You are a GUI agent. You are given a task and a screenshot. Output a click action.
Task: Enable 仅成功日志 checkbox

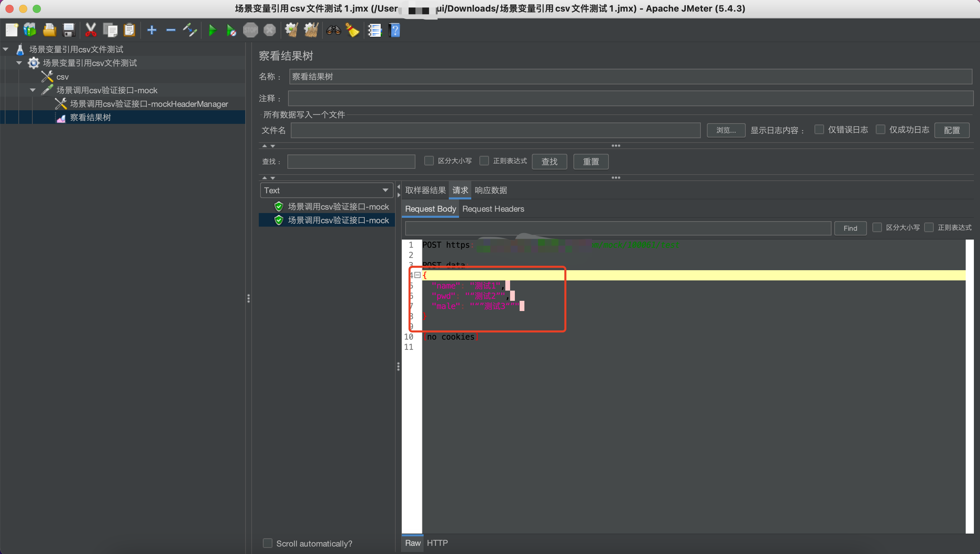[880, 130]
